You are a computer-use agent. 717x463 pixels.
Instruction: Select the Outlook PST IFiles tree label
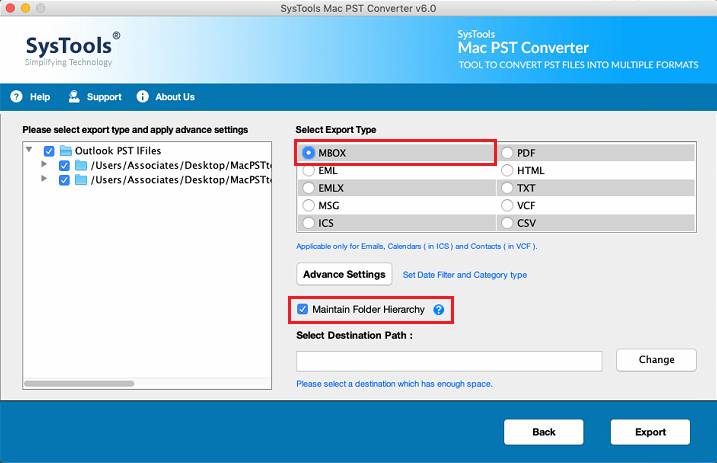[118, 151]
